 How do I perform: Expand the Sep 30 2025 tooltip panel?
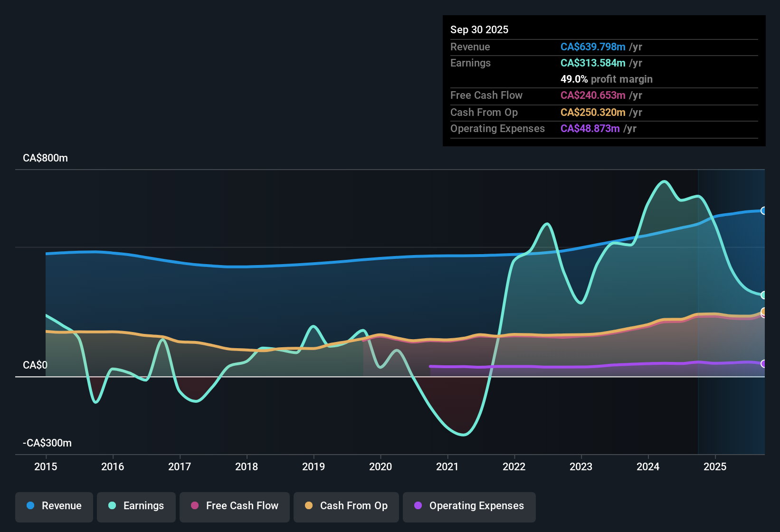tap(603, 80)
